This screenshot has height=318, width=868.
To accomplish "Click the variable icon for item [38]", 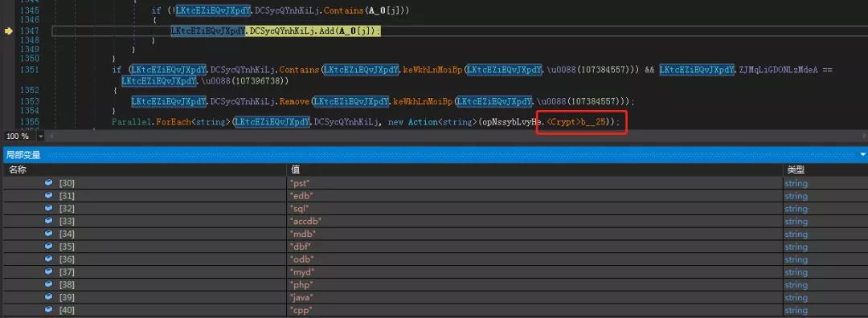I will coord(49,284).
